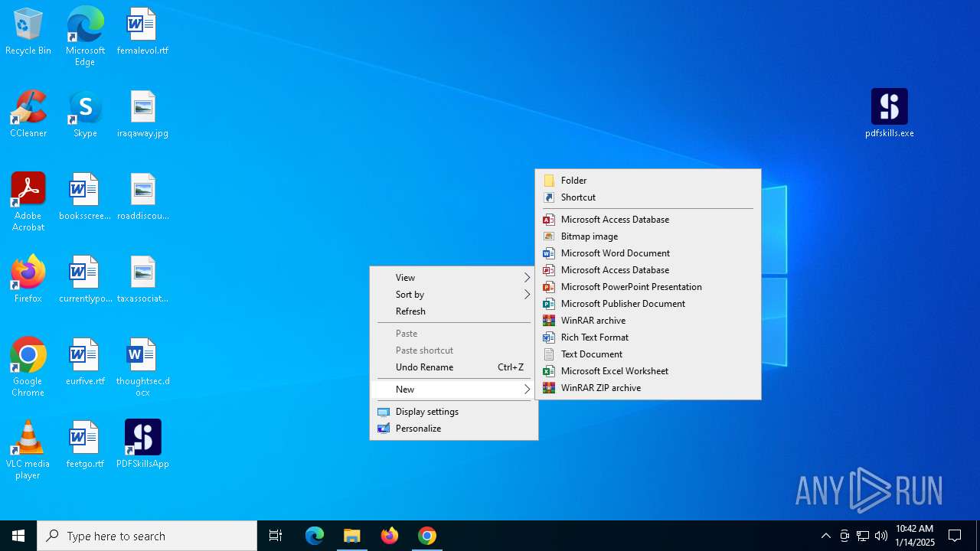
Task: Click the network icon in system tray
Action: 863,536
